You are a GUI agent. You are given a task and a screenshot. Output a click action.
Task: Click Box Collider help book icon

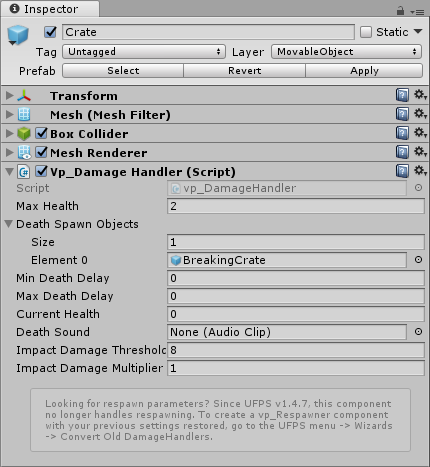[x=402, y=133]
